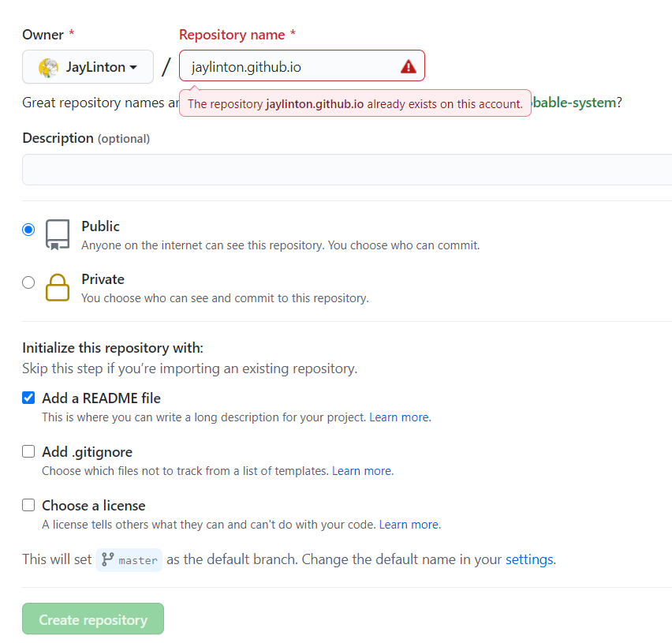Open the settings link for default branch
The image size is (672, 643).
point(529,559)
